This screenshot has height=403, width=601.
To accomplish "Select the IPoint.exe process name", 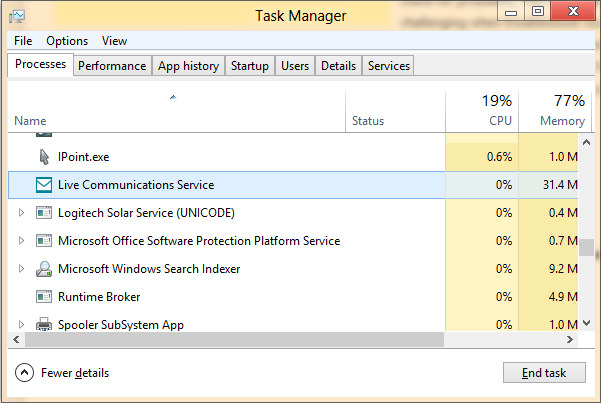I will coord(84,157).
